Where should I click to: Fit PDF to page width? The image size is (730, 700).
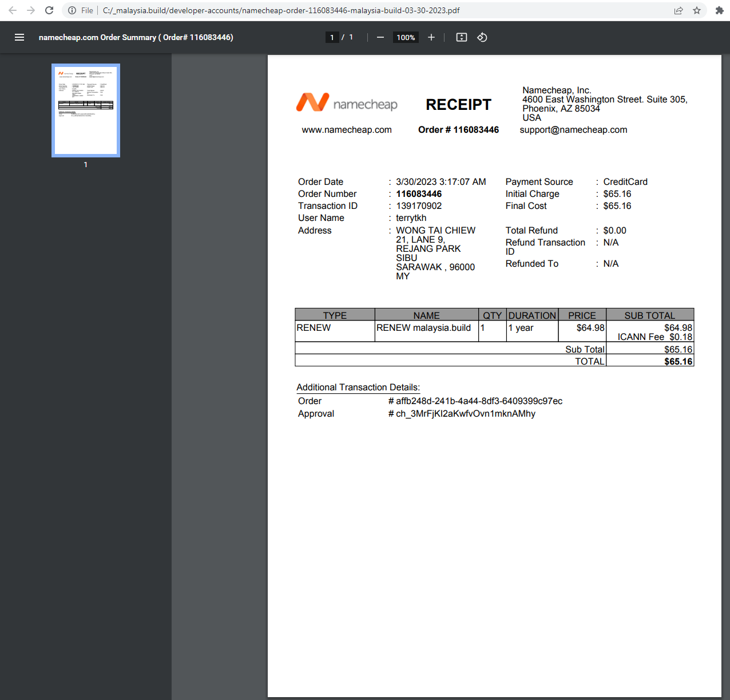coord(462,37)
